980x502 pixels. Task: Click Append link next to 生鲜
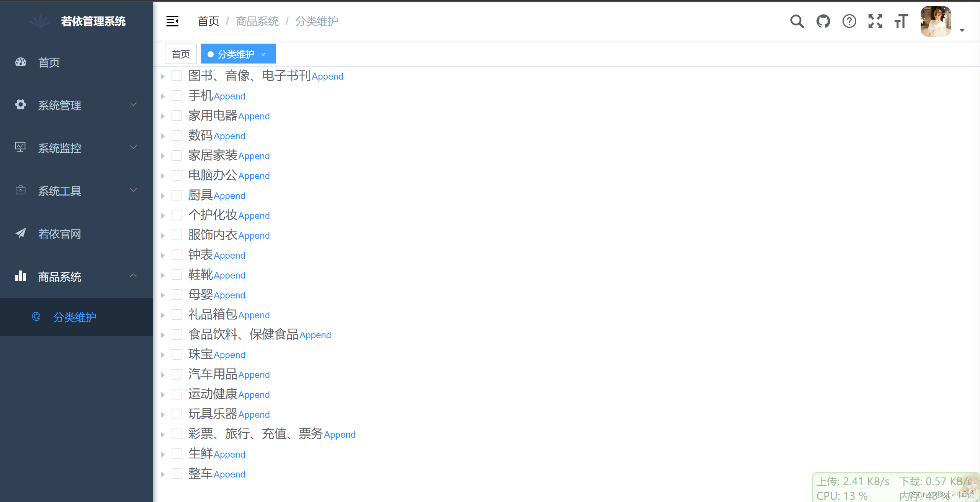click(x=229, y=455)
